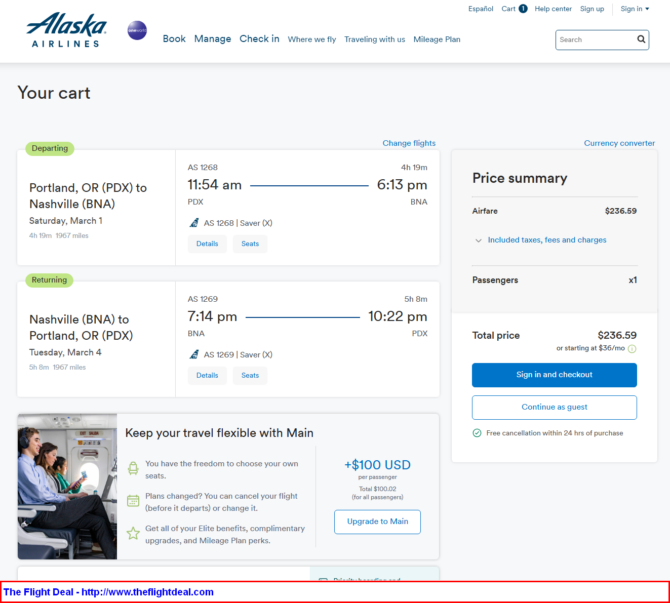This screenshot has width=670, height=603.
Task: Click the AS 1268 Saver airline tail icon
Action: click(x=194, y=223)
